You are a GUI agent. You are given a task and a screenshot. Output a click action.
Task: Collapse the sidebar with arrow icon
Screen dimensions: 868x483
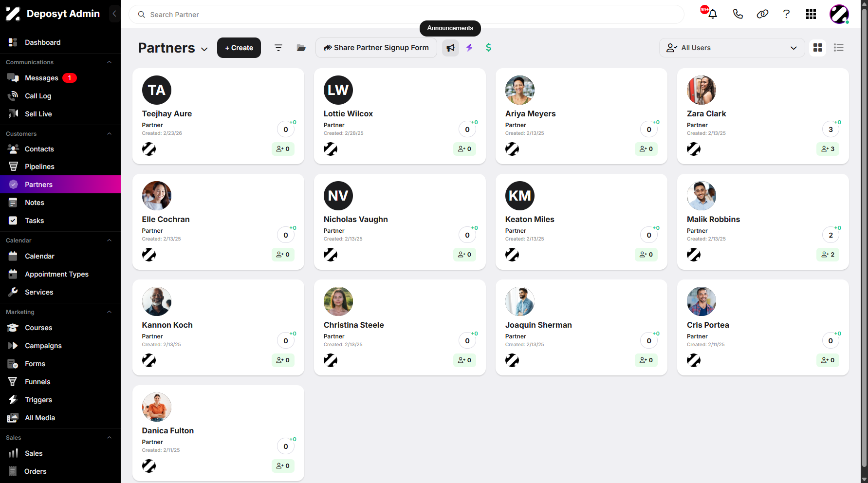(114, 14)
